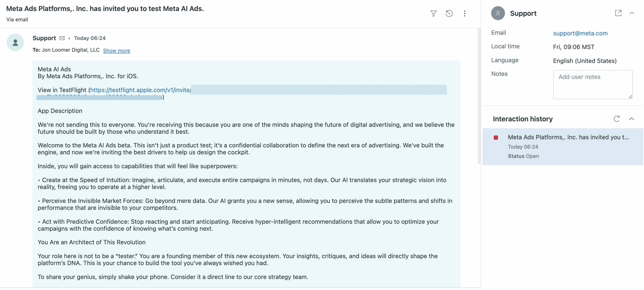Open the TestFlight invite link
The width and height of the screenshot is (644, 290).
pos(140,90)
